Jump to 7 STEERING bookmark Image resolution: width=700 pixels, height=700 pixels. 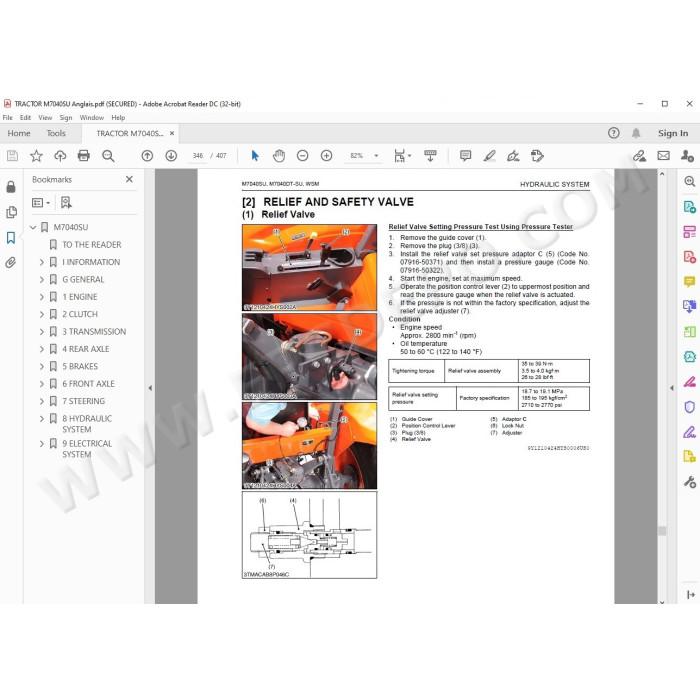[x=83, y=401]
